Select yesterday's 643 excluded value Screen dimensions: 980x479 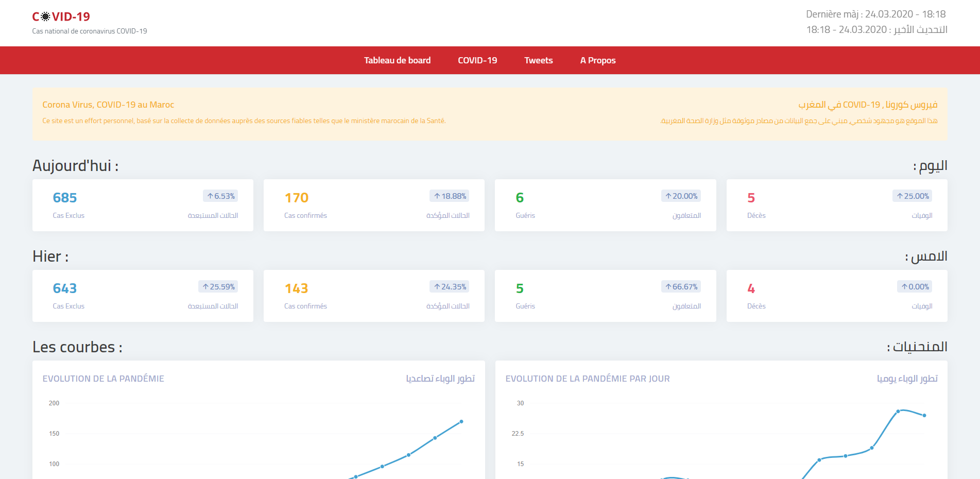[x=65, y=288]
